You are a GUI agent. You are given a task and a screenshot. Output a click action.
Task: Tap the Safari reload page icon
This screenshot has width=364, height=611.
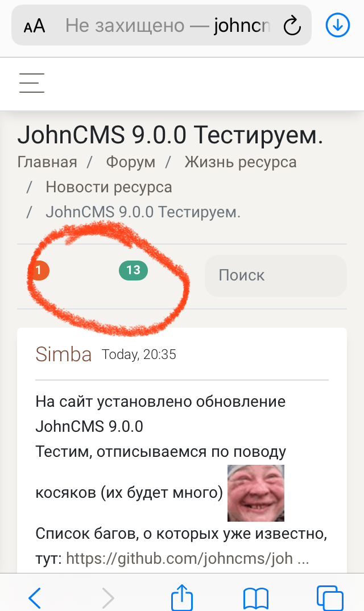[x=292, y=26]
